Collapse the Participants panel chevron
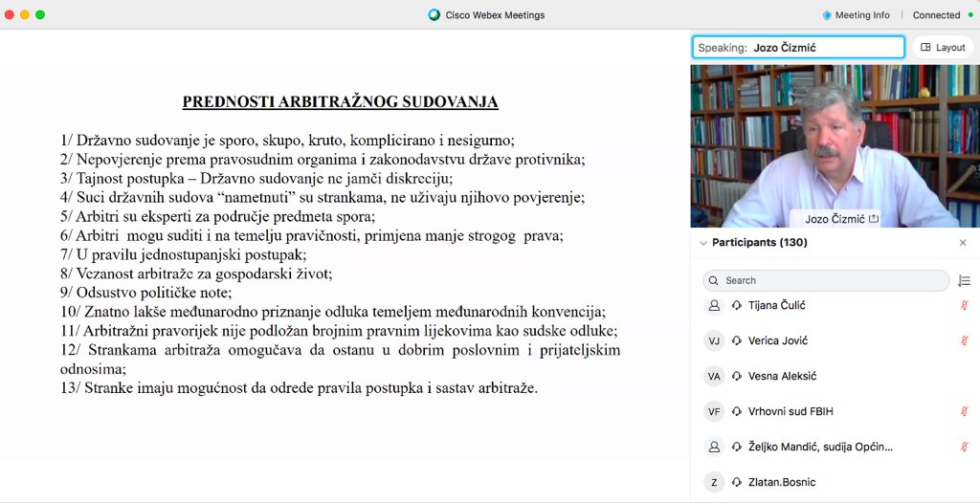980x503 pixels. point(703,243)
